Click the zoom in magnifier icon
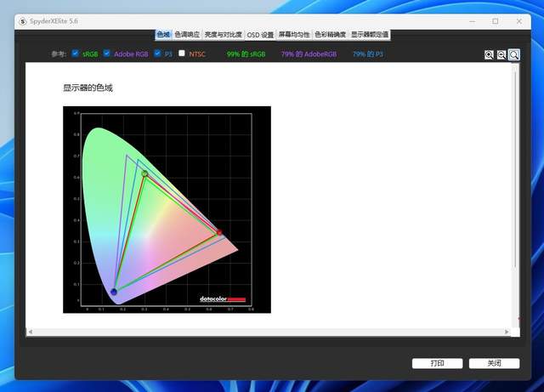544x392 pixels. 489,55
